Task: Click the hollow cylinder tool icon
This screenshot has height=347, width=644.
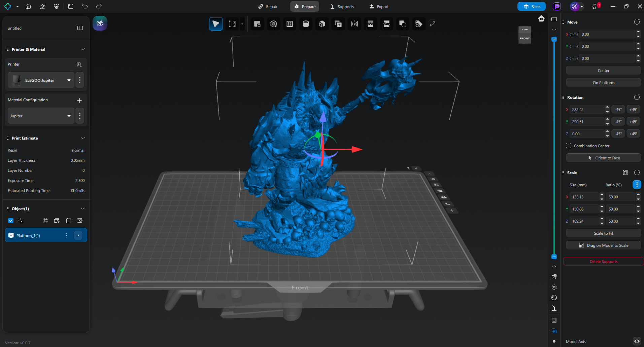Action: 306,24
